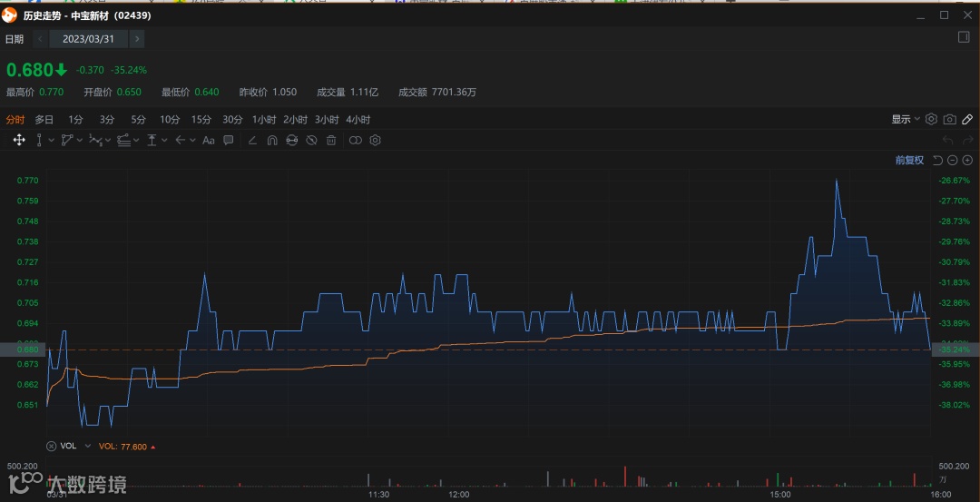Click the 前复权 adjustment link

pyautogui.click(x=909, y=161)
